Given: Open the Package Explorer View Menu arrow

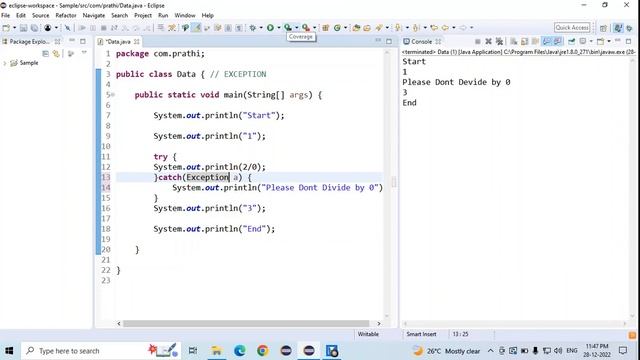Looking at the screenshot, I should [x=84, y=53].
